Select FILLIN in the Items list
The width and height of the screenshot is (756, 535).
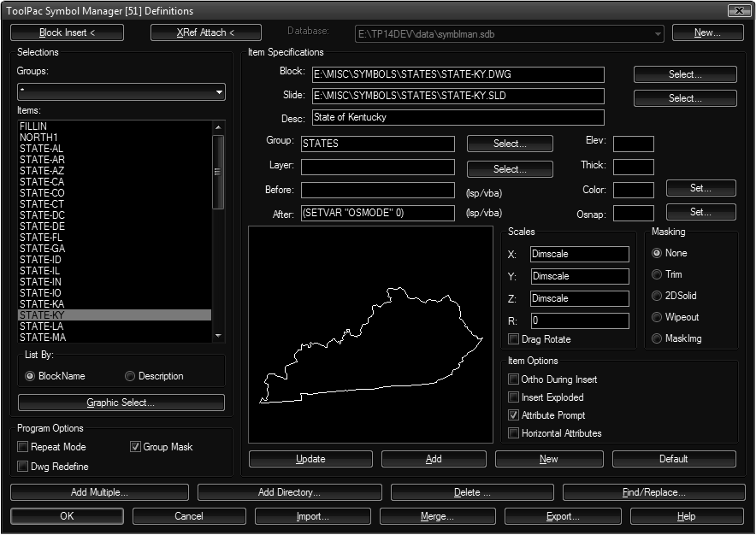point(115,126)
